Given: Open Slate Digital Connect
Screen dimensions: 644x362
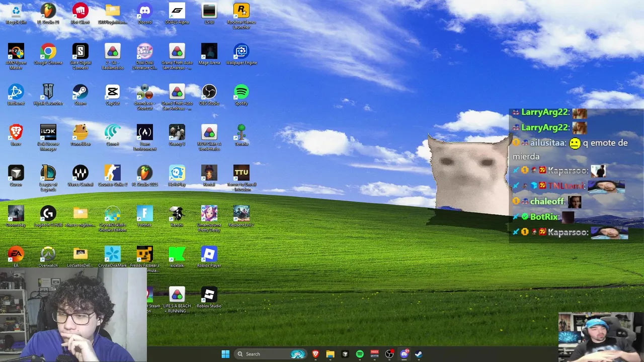Looking at the screenshot, I should click(80, 56).
